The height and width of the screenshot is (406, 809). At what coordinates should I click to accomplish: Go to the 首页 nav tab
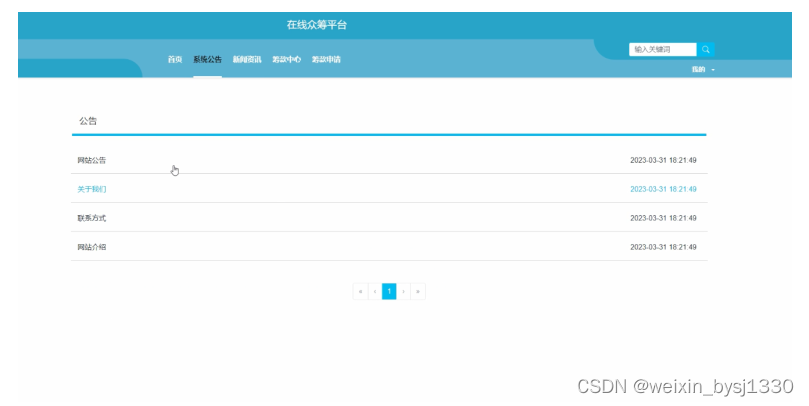point(175,60)
